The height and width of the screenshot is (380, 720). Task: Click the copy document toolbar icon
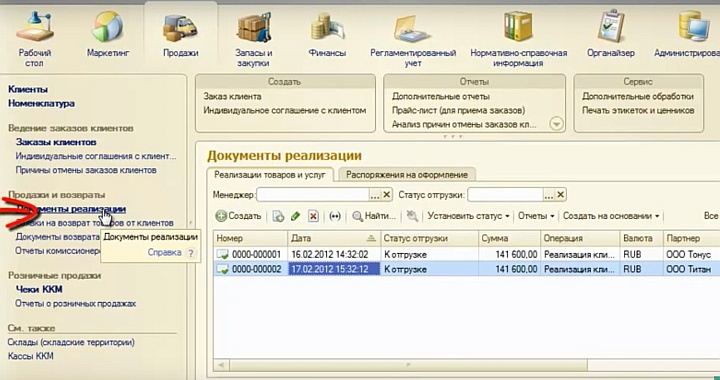click(x=278, y=216)
